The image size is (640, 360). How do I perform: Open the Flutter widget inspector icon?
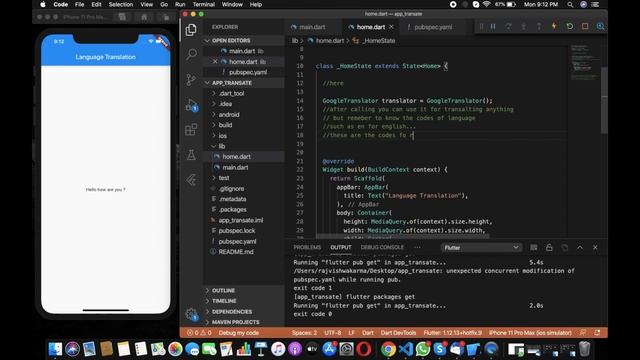(x=600, y=26)
